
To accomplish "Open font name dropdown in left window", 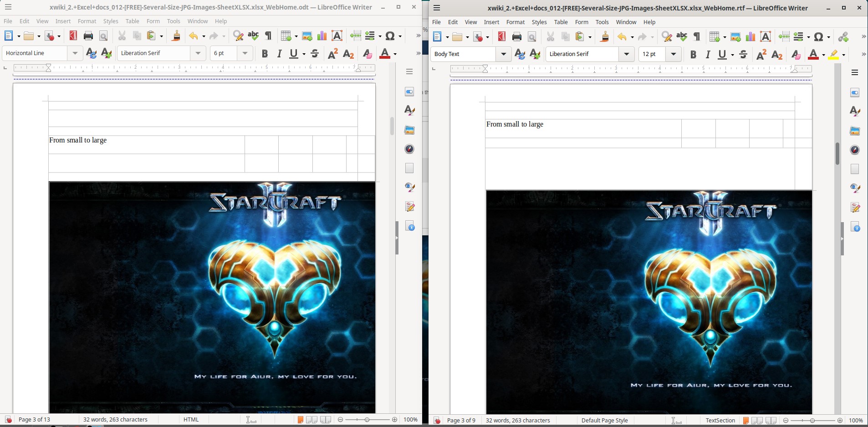I will point(198,53).
